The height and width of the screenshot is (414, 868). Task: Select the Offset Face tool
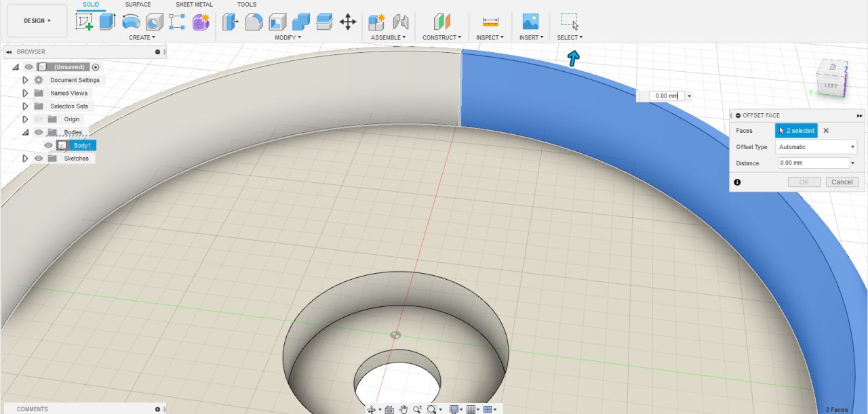(324, 22)
